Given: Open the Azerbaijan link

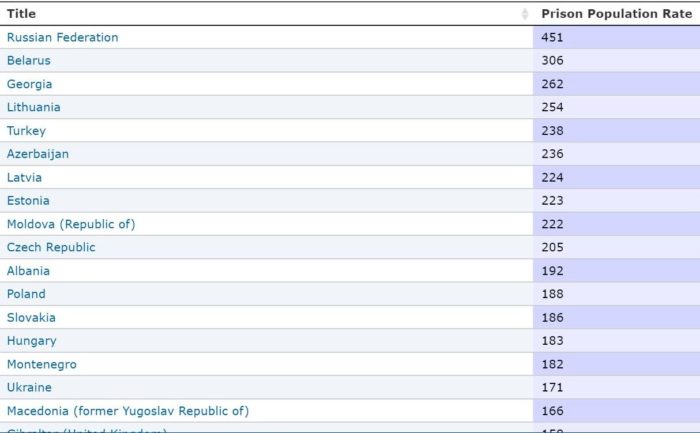Looking at the screenshot, I should [38, 154].
